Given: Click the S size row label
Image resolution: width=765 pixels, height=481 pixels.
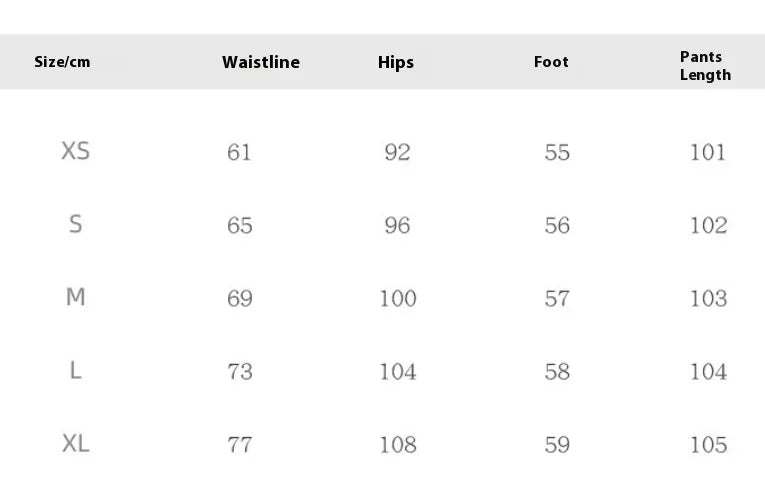Looking at the screenshot, I should coord(76,224).
